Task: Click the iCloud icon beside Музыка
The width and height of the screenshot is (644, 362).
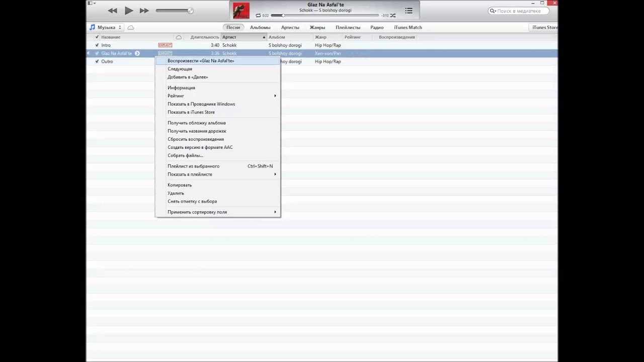Action: pyautogui.click(x=131, y=27)
